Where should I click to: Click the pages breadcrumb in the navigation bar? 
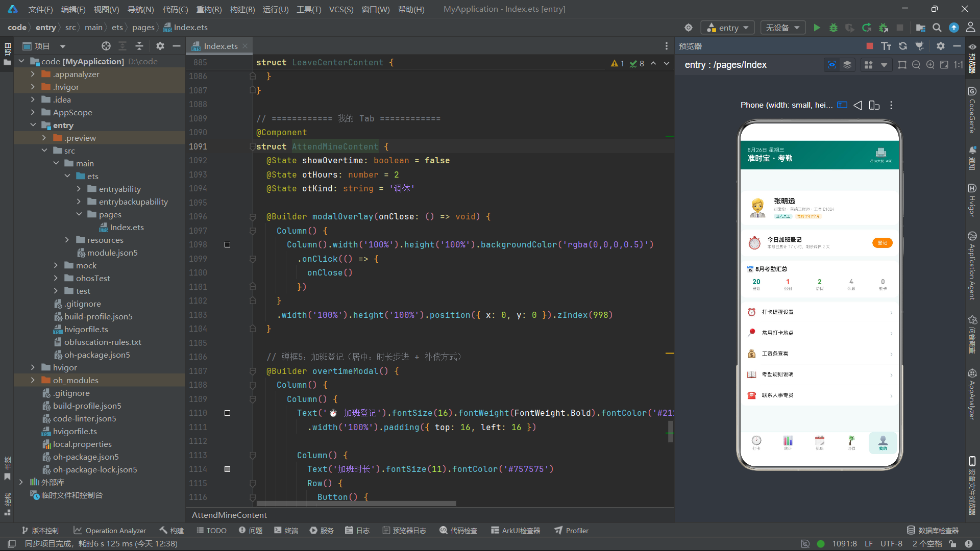point(143,28)
